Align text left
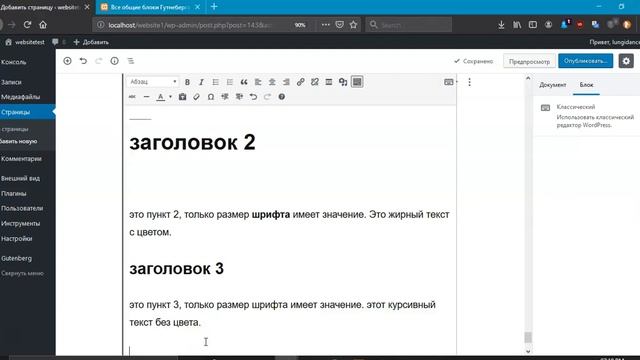Image resolution: width=640 pixels, height=360 pixels. coord(258,82)
